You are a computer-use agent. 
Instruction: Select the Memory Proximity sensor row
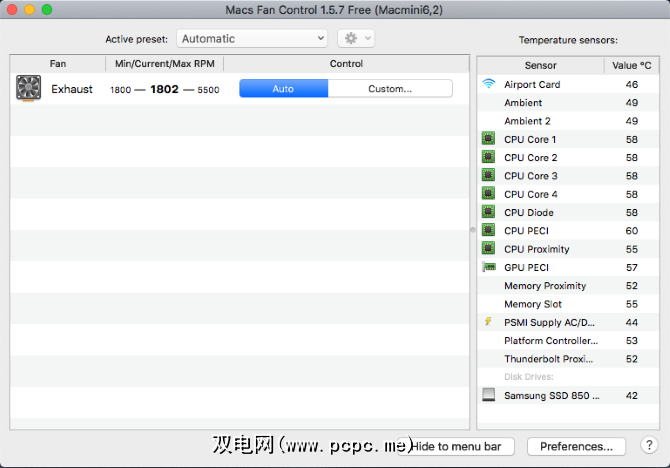pyautogui.click(x=568, y=286)
